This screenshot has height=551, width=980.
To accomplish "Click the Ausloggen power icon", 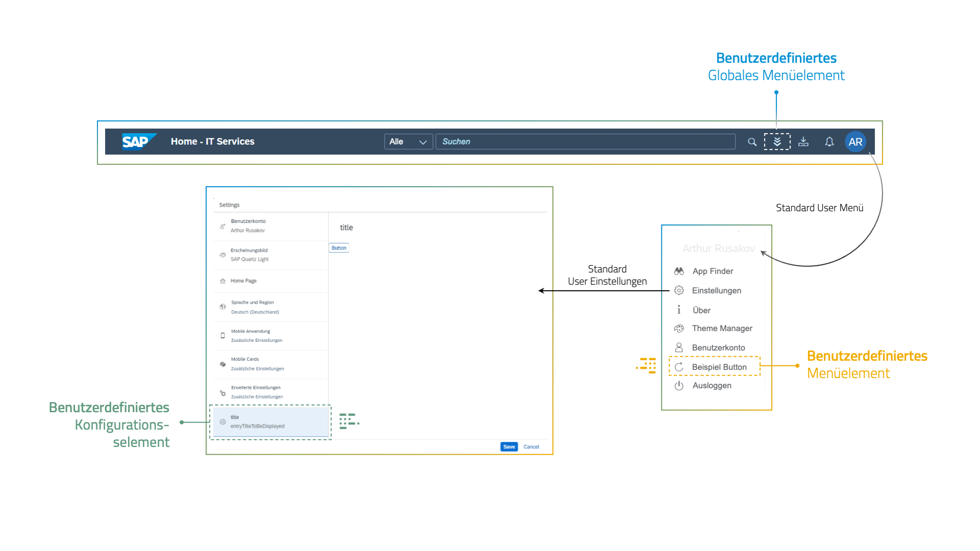I will pyautogui.click(x=679, y=385).
